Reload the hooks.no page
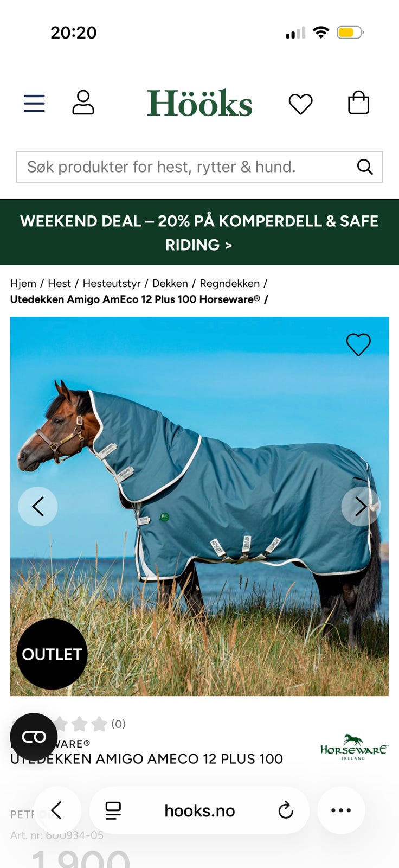Screen dimensions: 399x868 click(x=286, y=810)
